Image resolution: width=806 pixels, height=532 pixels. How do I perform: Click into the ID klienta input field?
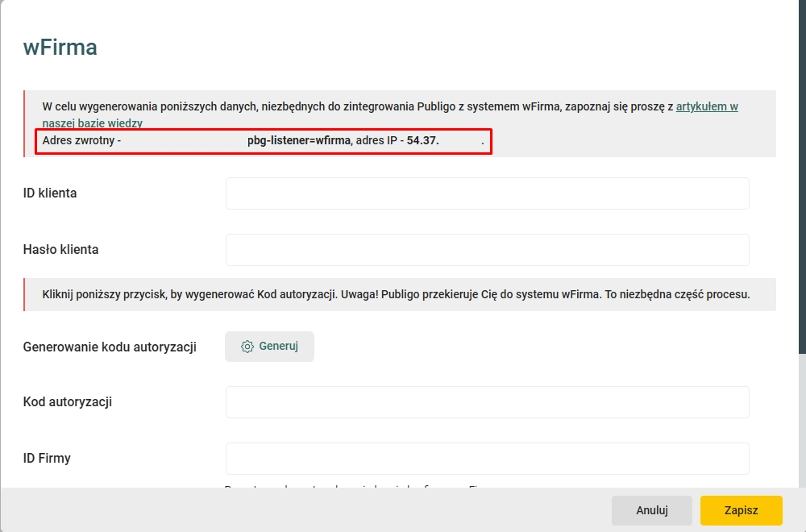(x=488, y=193)
